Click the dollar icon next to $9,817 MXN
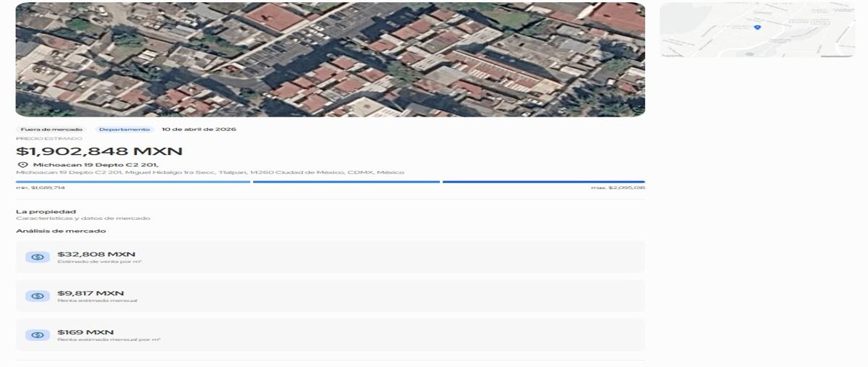 point(38,296)
